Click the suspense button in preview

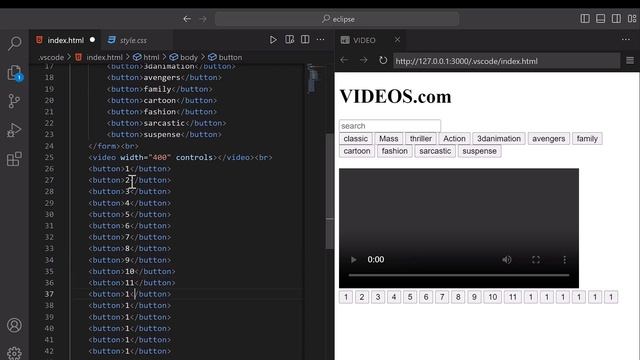[x=480, y=151]
